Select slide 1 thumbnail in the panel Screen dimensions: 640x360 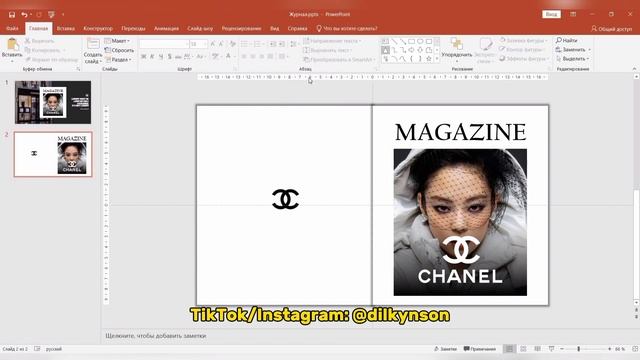[x=53, y=102]
